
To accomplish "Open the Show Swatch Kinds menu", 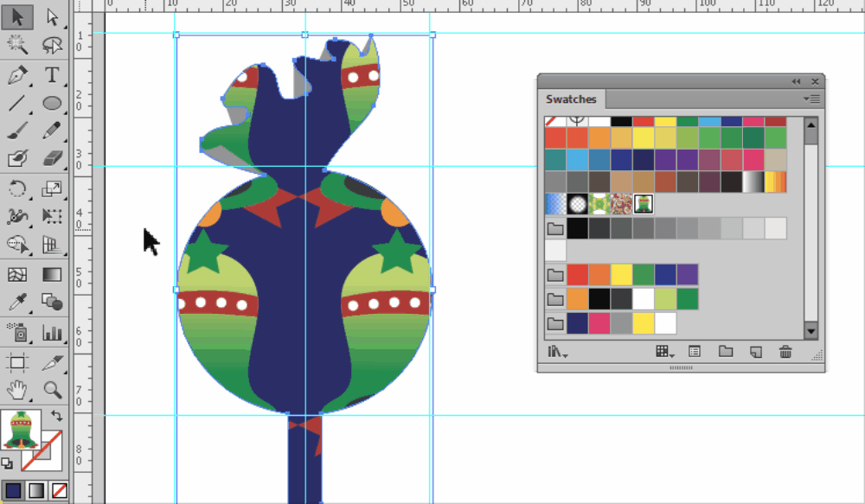I will pos(664,352).
